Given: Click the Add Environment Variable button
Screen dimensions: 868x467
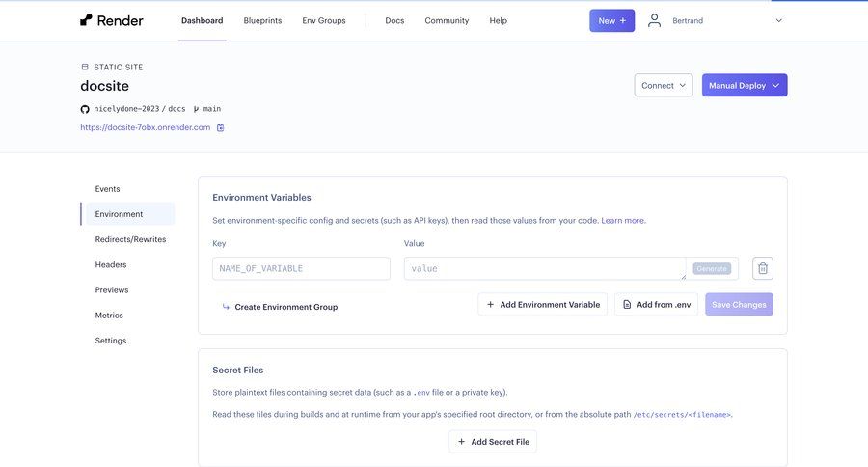Looking at the screenshot, I should pos(542,304).
